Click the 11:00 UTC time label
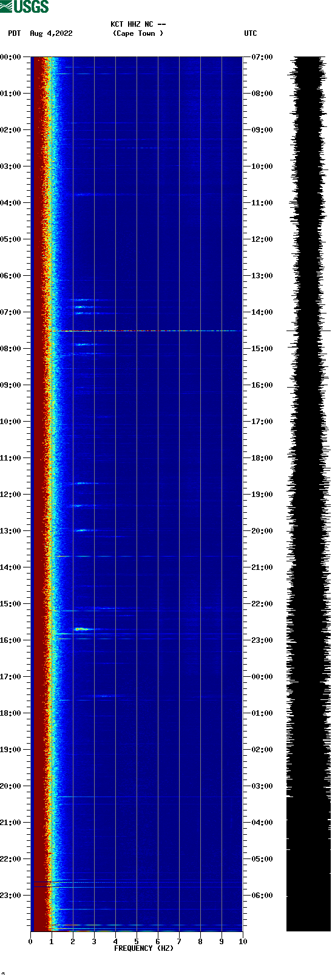Viewport: 335px width, 980px height. pos(262,203)
